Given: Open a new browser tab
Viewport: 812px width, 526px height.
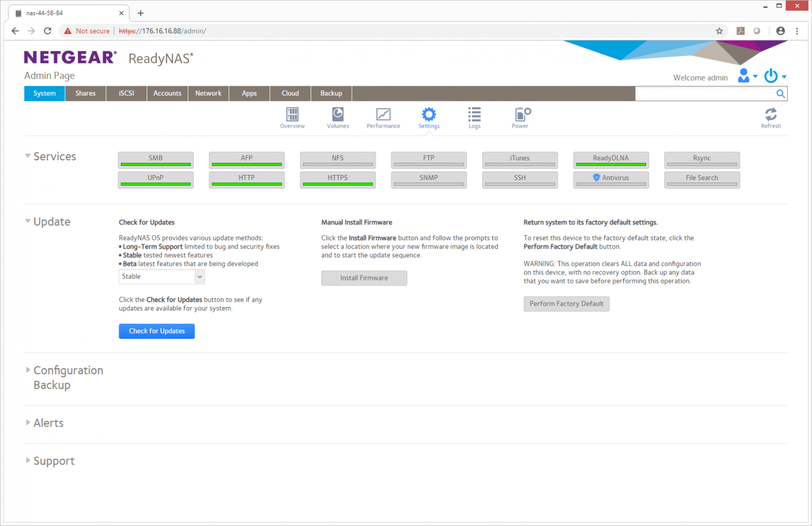Looking at the screenshot, I should [x=141, y=13].
